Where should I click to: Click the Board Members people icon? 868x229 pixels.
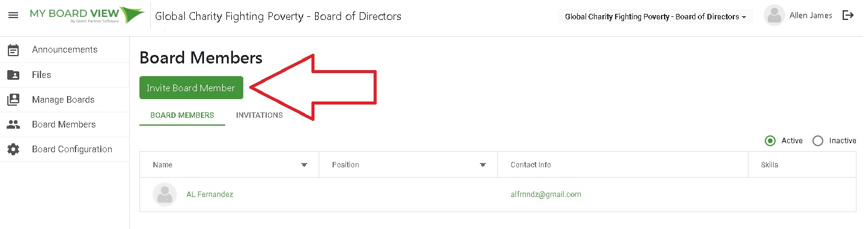click(x=13, y=124)
